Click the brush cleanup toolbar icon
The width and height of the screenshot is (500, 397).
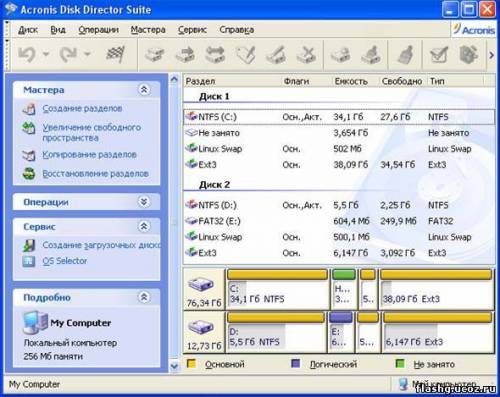click(x=406, y=55)
